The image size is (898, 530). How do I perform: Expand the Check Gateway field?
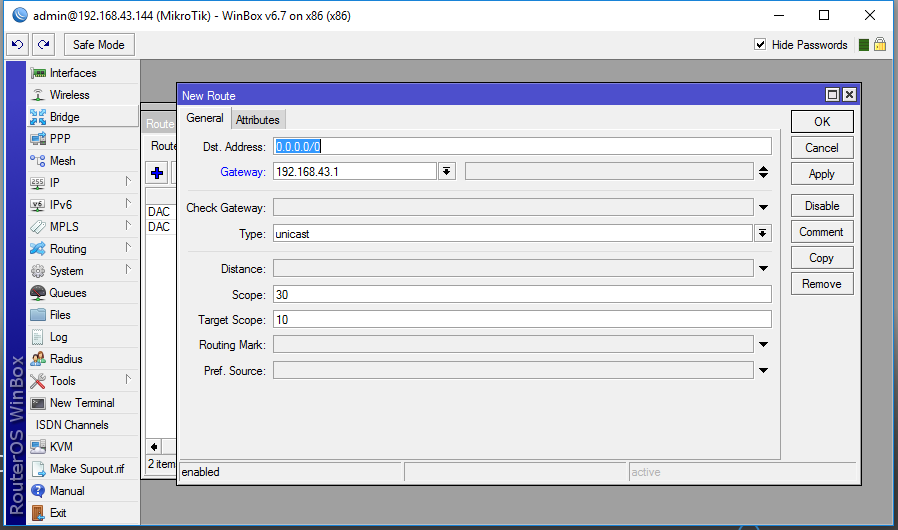tap(763, 207)
